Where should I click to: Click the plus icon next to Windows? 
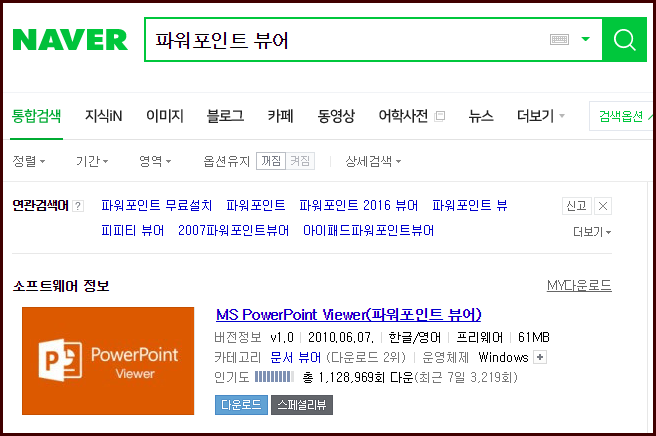[541, 357]
